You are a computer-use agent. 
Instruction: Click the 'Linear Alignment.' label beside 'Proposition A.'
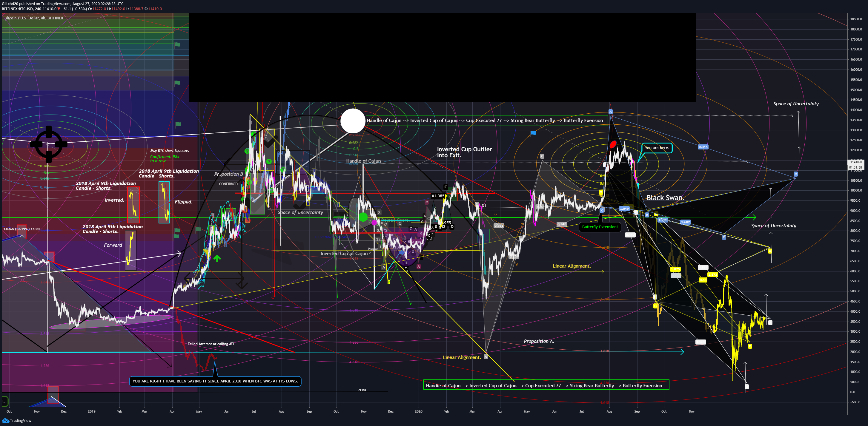point(462,357)
